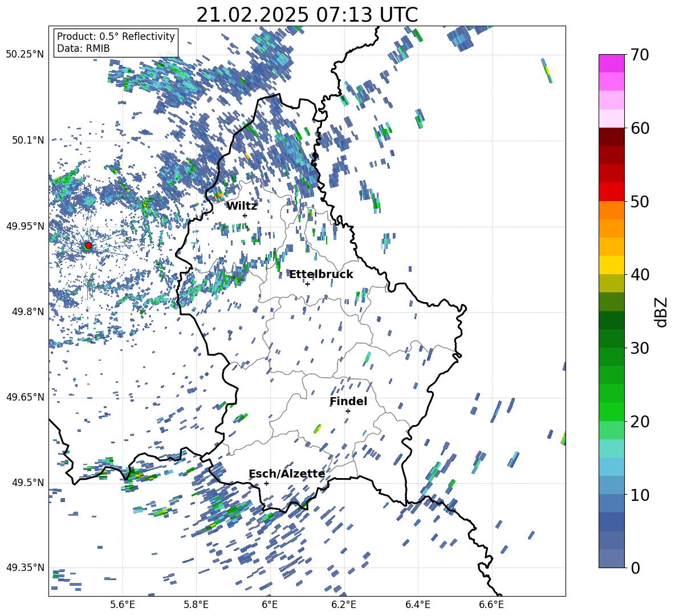
Task: Click the Esch/Alzette city label
Action: [287, 474]
